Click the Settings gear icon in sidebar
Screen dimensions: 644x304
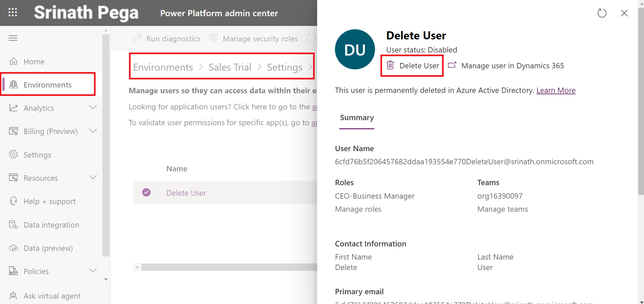tap(13, 155)
